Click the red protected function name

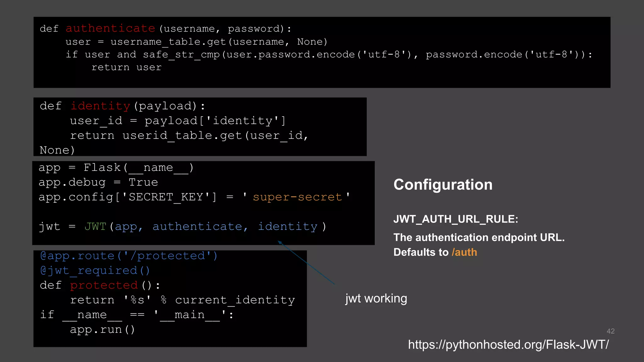(104, 285)
